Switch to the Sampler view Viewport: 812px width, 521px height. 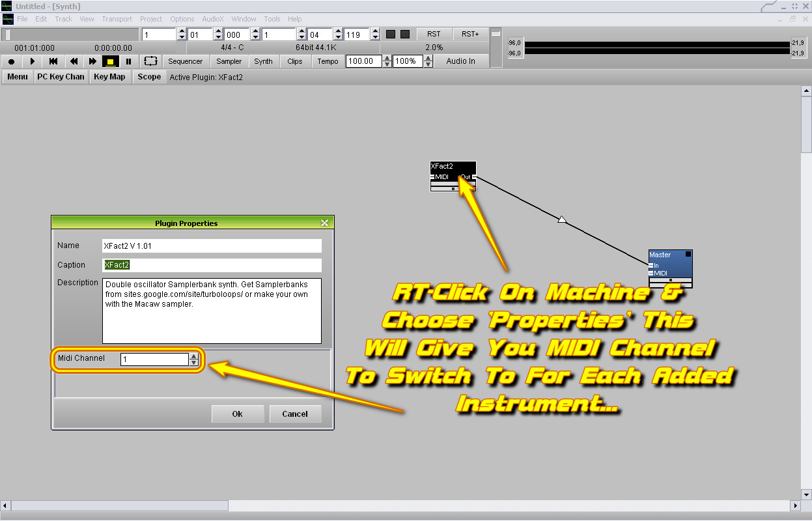[x=229, y=61]
